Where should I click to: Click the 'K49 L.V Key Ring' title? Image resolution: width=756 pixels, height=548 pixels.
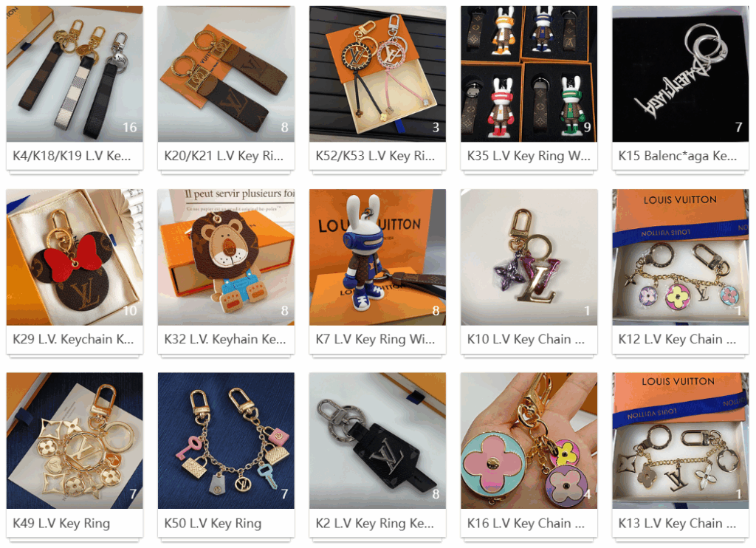pos(61,524)
